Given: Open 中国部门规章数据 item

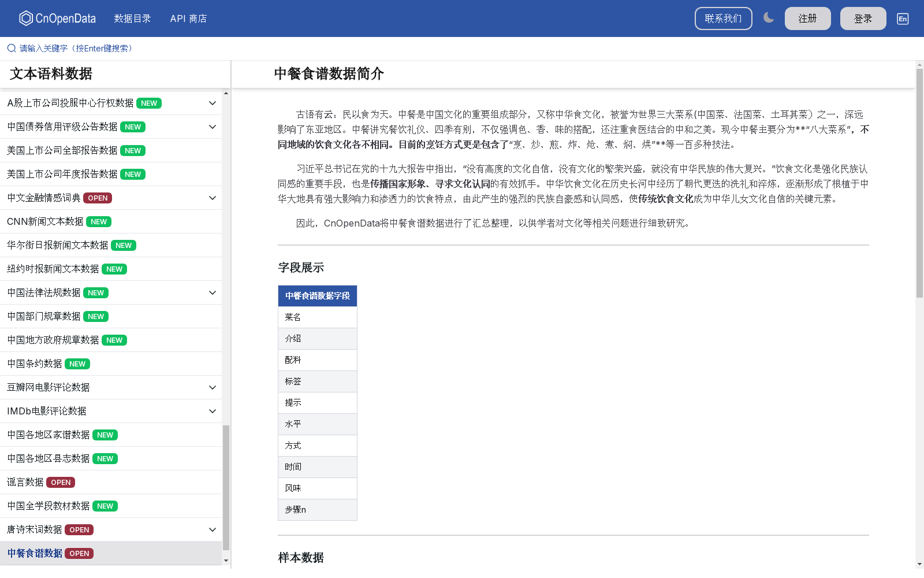Looking at the screenshot, I should [111, 316].
